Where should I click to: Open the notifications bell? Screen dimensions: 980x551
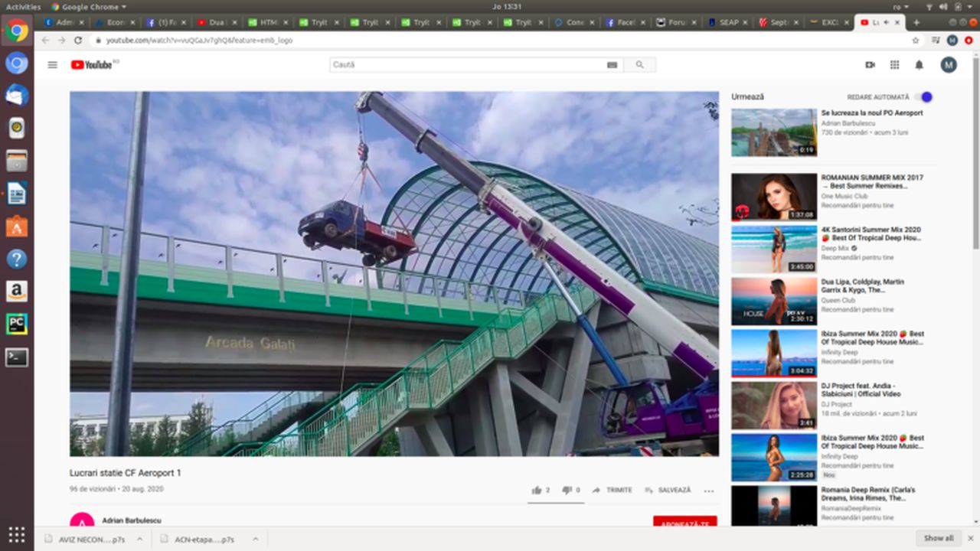click(920, 65)
